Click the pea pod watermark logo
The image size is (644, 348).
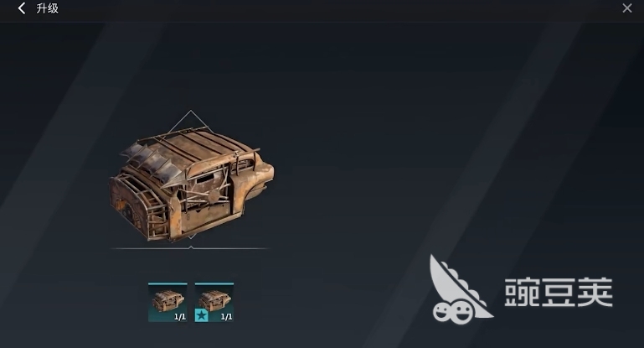click(x=459, y=289)
